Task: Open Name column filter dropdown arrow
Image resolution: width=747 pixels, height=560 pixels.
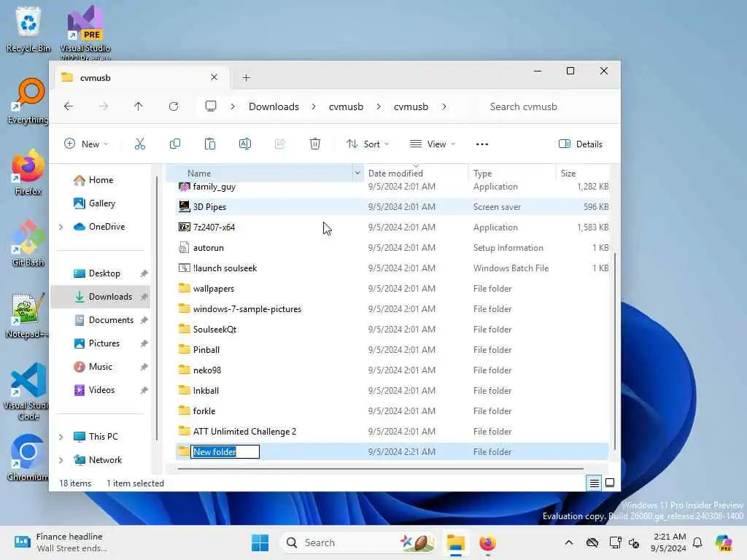Action: (357, 173)
